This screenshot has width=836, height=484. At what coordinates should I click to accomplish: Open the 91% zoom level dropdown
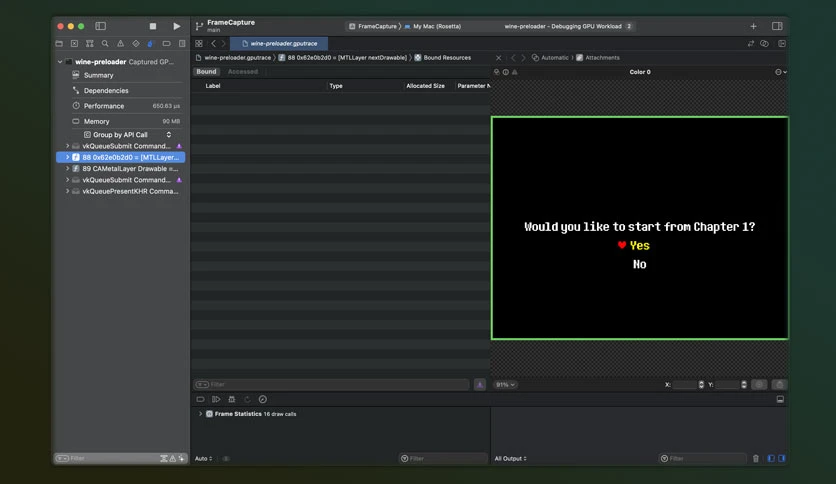point(505,385)
